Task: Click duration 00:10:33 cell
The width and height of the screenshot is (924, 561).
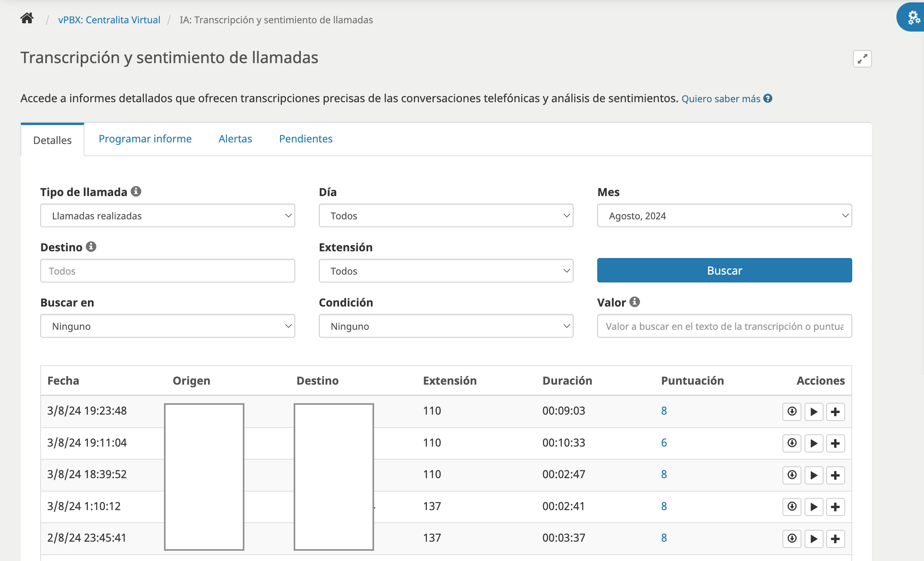Action: click(564, 443)
